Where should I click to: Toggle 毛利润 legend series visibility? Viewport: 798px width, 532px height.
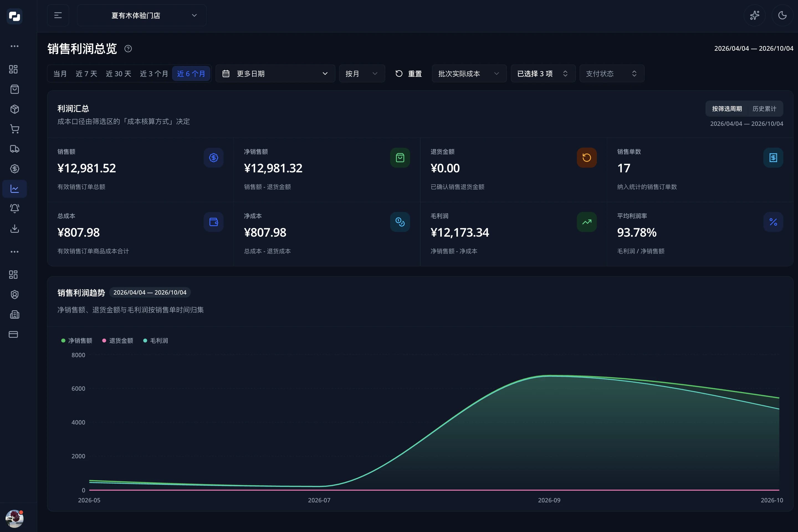coord(155,341)
